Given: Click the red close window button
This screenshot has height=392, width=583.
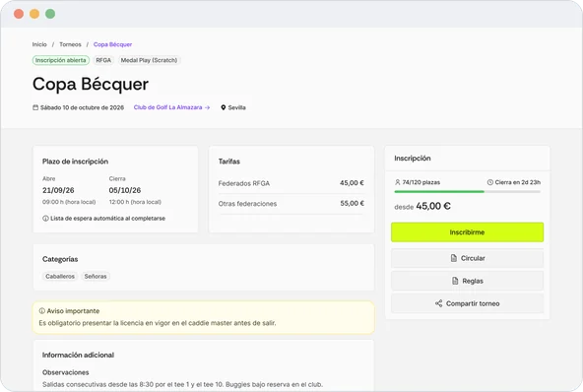Looking at the screenshot, I should coord(19,14).
